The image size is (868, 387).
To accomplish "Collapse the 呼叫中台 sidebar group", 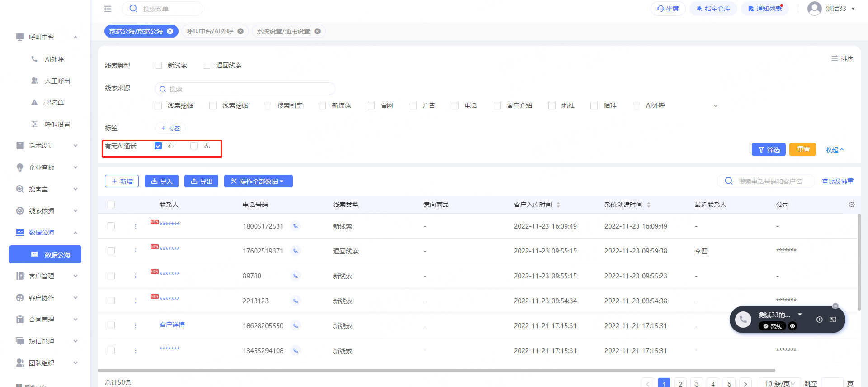I will (75, 37).
